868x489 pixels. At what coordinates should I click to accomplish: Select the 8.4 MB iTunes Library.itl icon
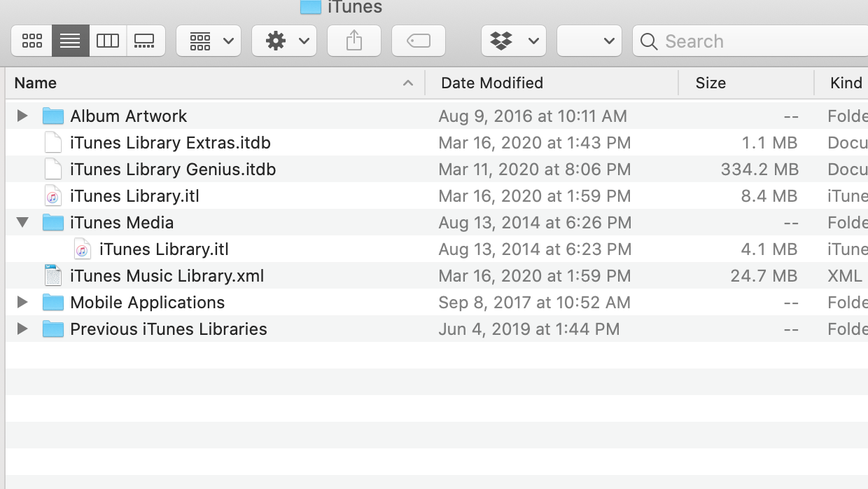53,195
